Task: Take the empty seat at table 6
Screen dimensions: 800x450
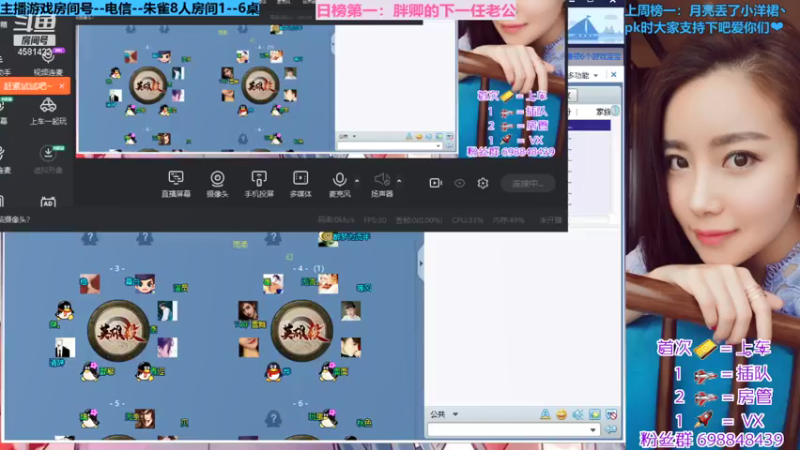Action: [273, 419]
